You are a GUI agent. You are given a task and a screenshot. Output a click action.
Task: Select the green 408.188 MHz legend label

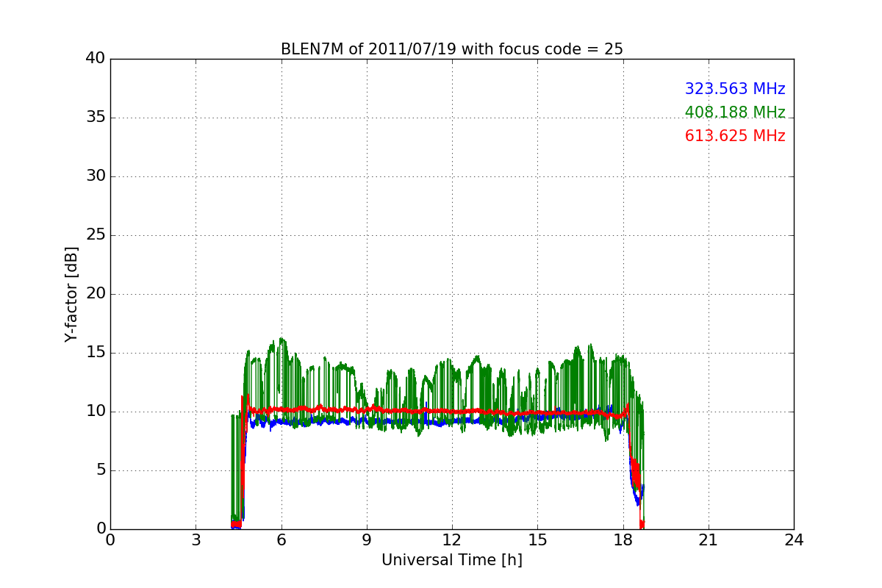coord(735,112)
